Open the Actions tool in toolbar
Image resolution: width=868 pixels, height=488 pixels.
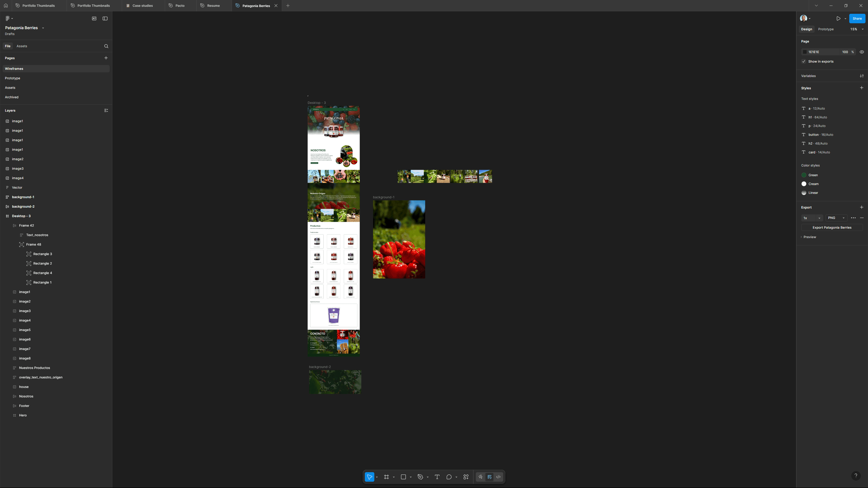tap(466, 477)
